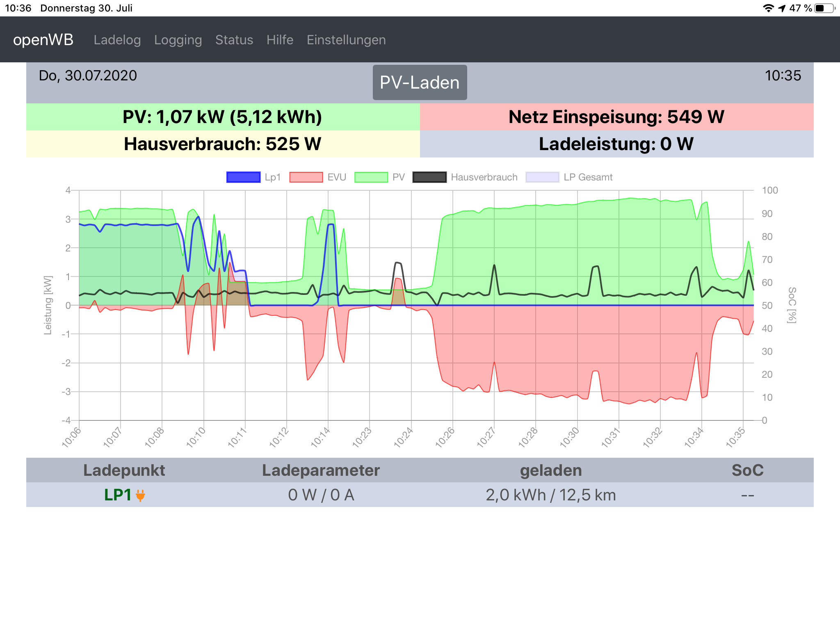The image size is (840, 630).
Task: Toggle PV series with green legend box
Action: (x=371, y=177)
